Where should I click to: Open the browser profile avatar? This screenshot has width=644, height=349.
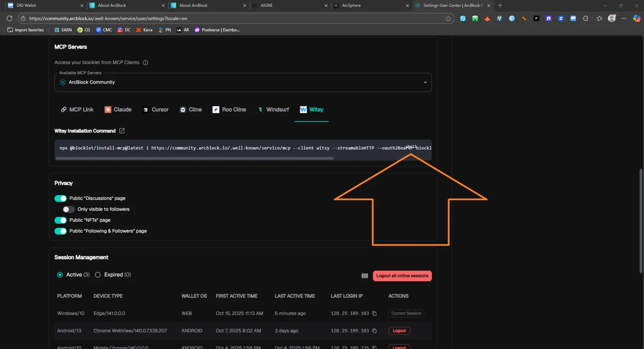tap(612, 19)
